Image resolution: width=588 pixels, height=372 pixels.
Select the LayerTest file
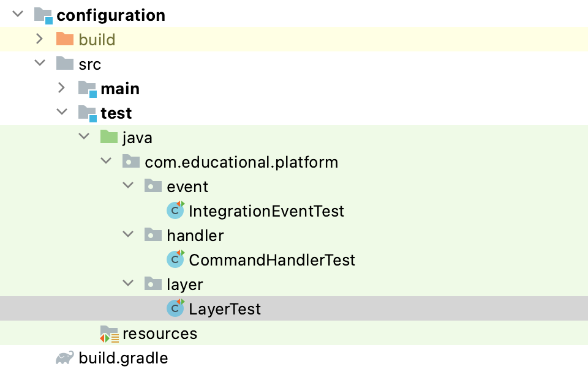(225, 309)
